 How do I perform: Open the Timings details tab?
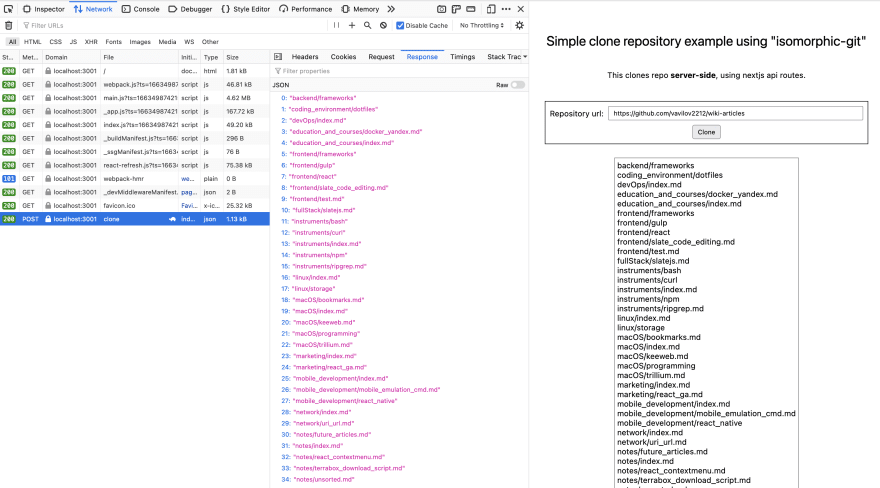[x=462, y=57]
